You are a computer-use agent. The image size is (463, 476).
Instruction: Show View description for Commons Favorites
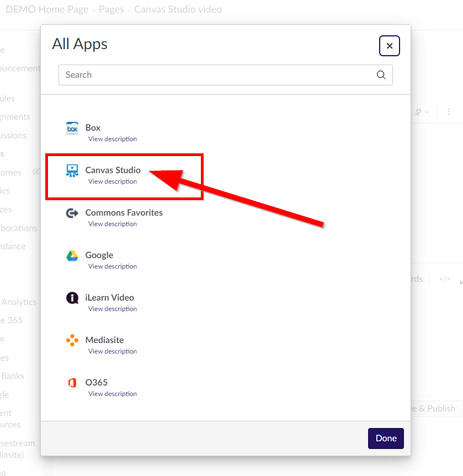click(x=113, y=224)
